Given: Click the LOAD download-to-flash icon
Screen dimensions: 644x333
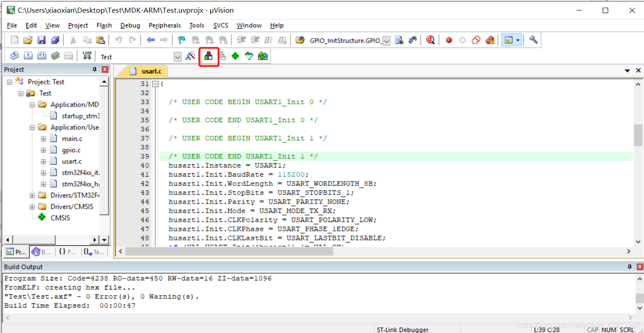Looking at the screenshot, I should click(87, 56).
